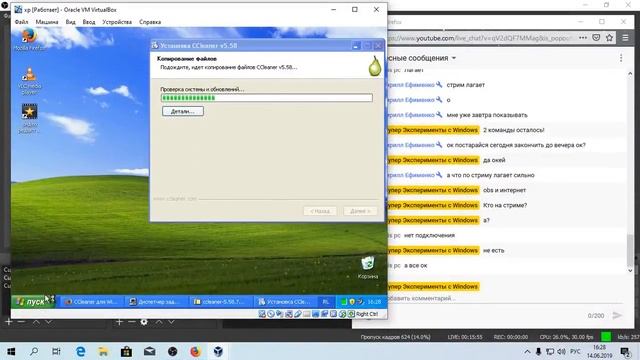
Task: Open the Firefox hamburger menu
Action: (x=625, y=38)
